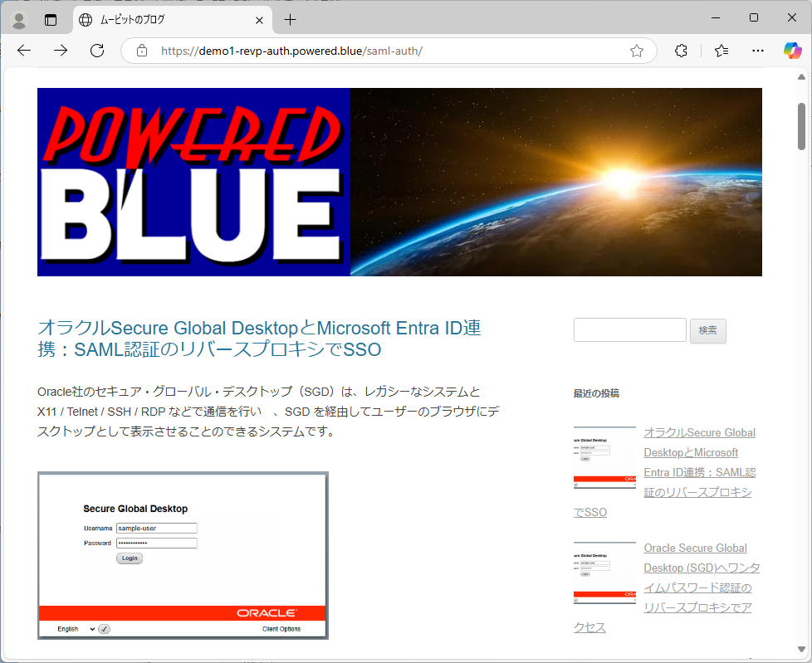812x663 pixels.
Task: Minimize the browser window
Action: click(716, 17)
